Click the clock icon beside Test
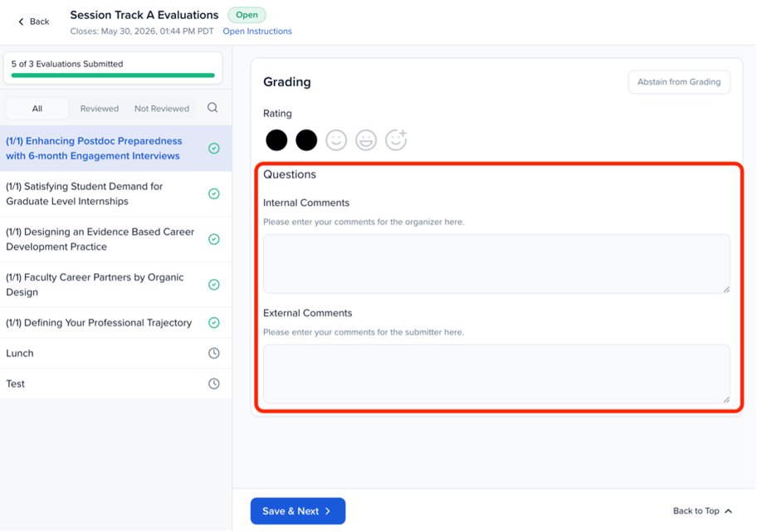Screen dimensions: 757x532 point(214,383)
